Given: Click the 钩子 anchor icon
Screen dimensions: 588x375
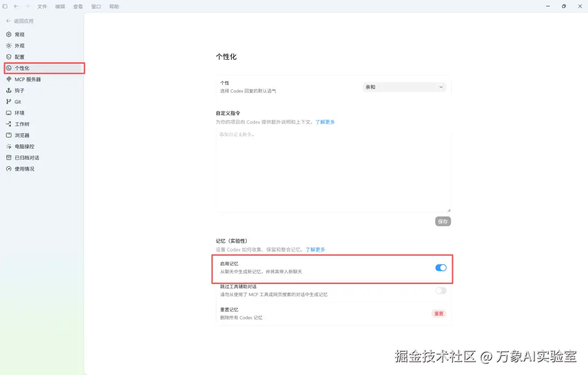Looking at the screenshot, I should pyautogui.click(x=9, y=90).
